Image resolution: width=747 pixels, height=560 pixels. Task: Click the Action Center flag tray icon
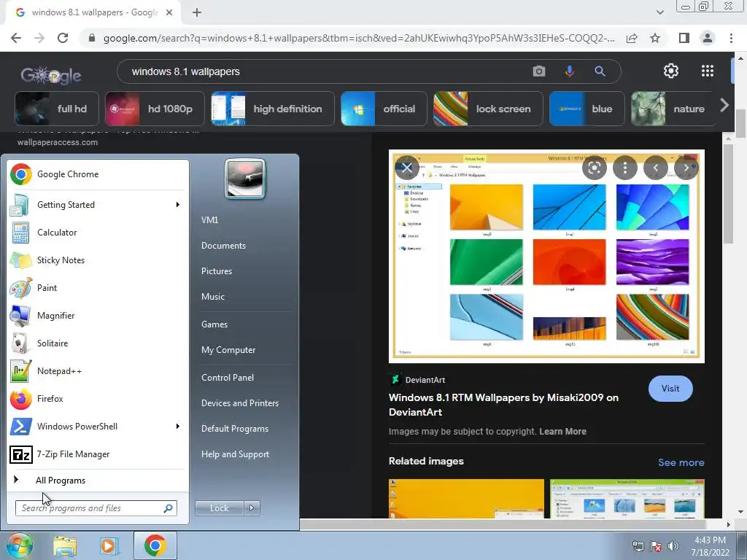point(656,546)
